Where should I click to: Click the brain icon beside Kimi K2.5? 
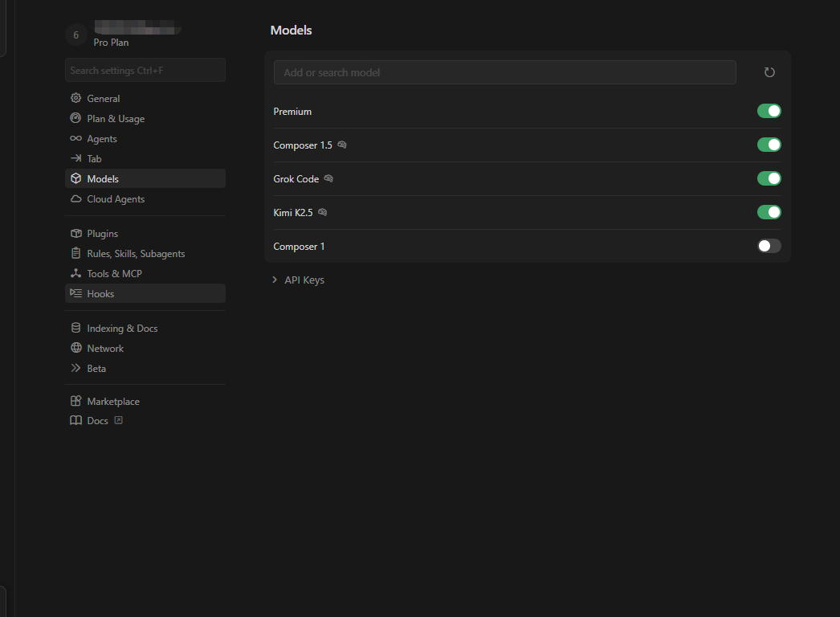point(322,212)
